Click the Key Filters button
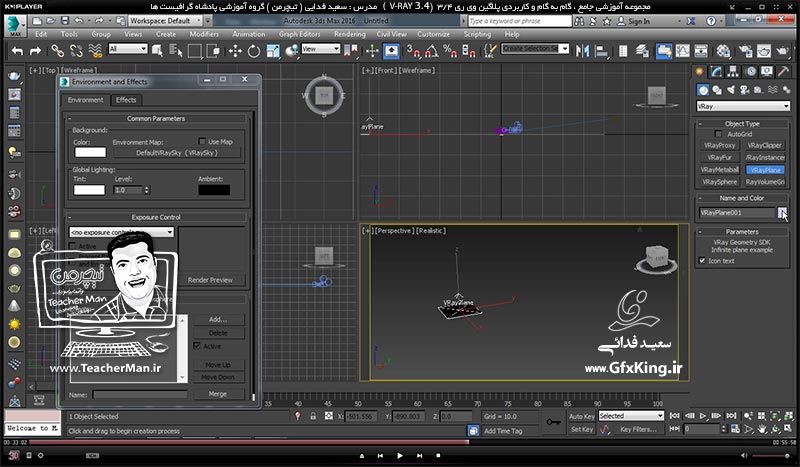 tap(638, 429)
